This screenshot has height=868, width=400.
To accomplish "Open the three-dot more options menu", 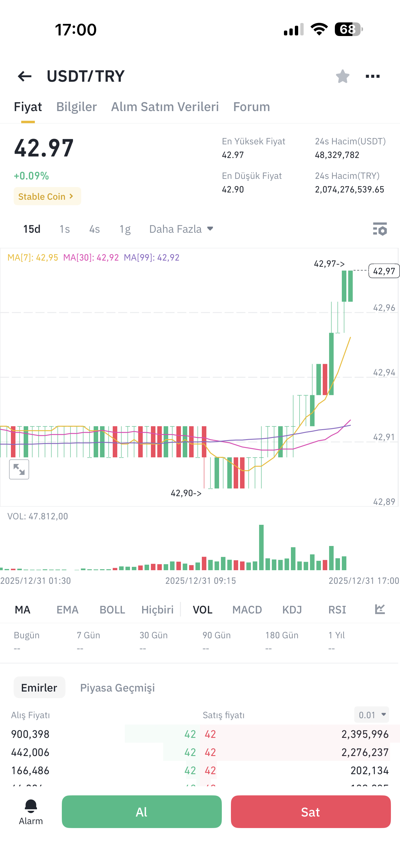I will pos(373,76).
